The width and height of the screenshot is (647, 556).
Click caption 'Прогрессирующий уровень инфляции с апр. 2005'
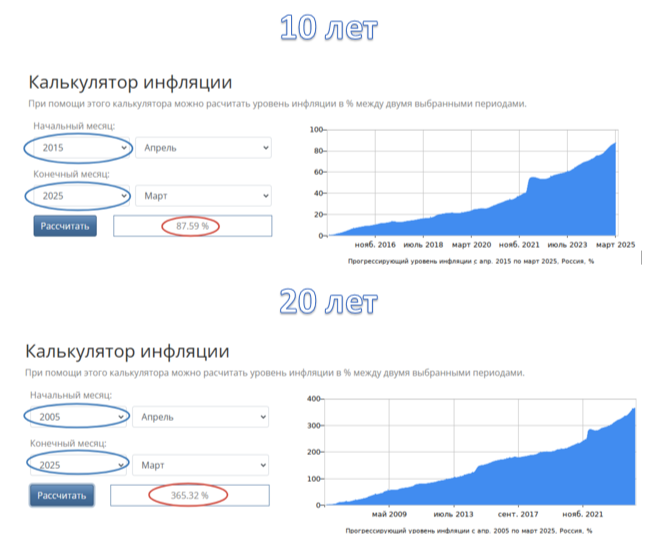469,531
